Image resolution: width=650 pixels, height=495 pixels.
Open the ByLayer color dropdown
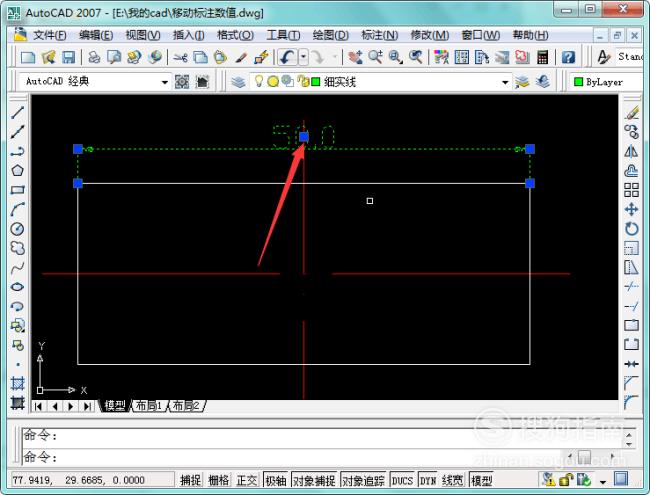607,82
